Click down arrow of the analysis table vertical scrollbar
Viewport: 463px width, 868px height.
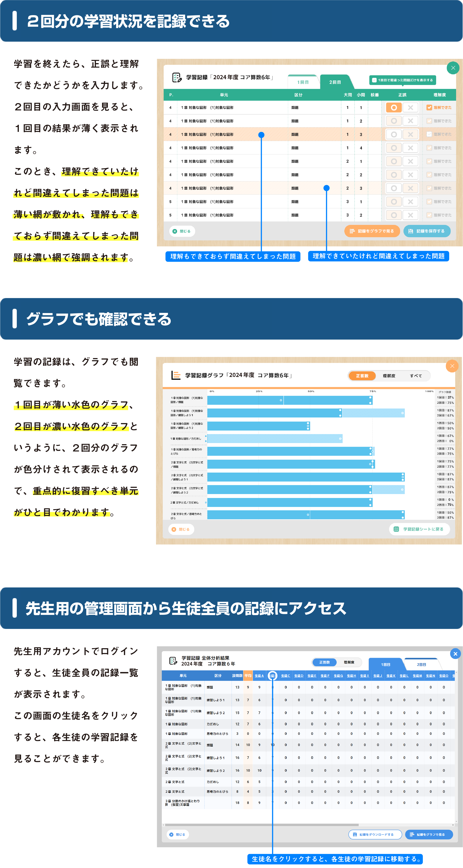[456, 821]
